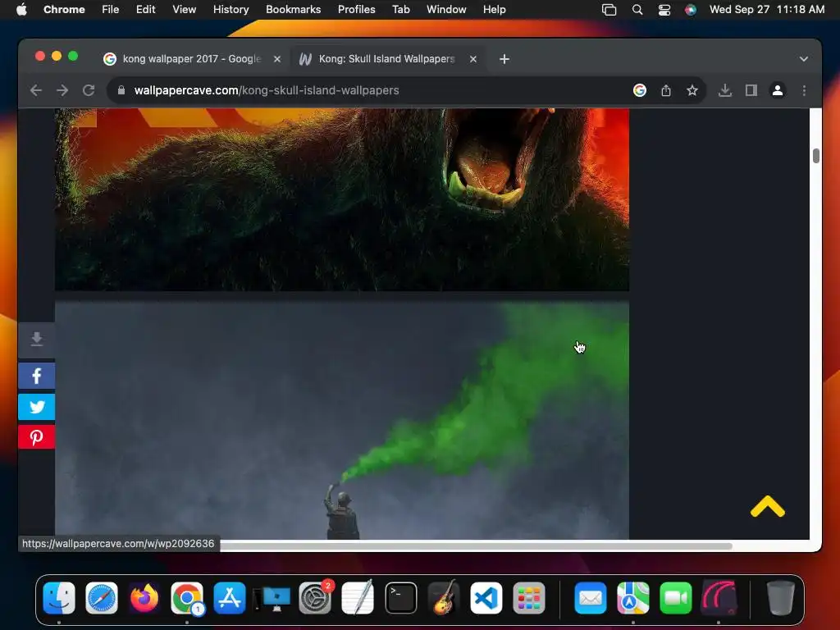Viewport: 840px width, 630px height.
Task: Share wallpaper on Twitter
Action: coord(36,407)
